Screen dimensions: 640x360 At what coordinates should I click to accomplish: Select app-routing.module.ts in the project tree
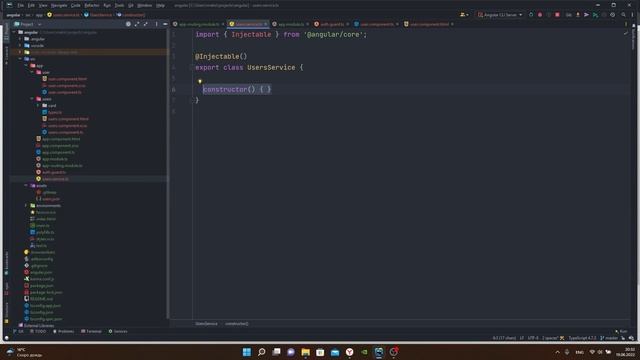pyautogui.click(x=62, y=165)
